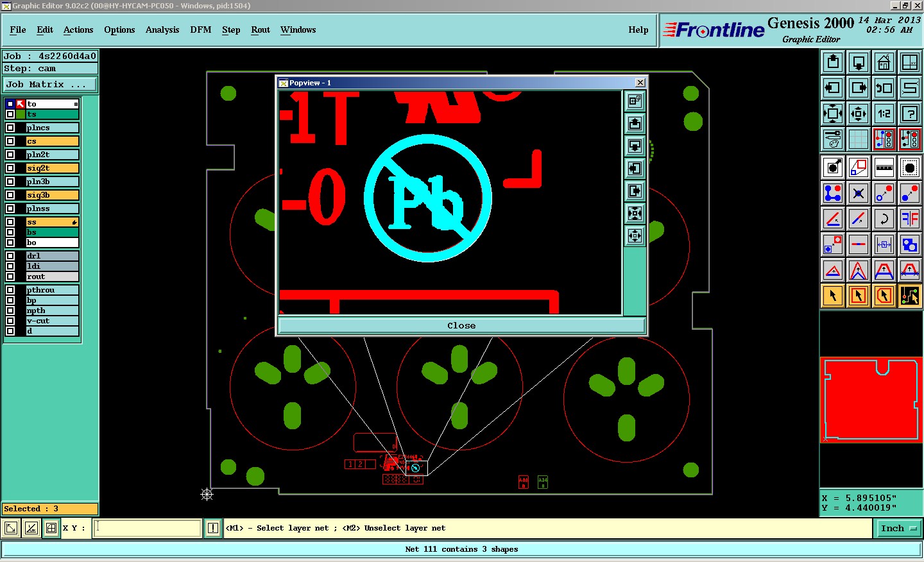Click the Popview pan left icon

[635, 169]
